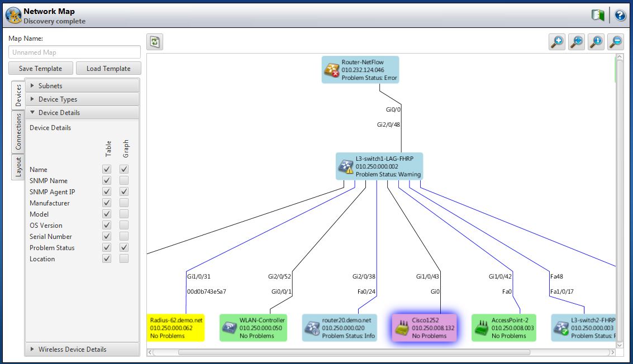Click the zoom in magnifier button
The width and height of the screenshot is (633, 364).
[557, 42]
